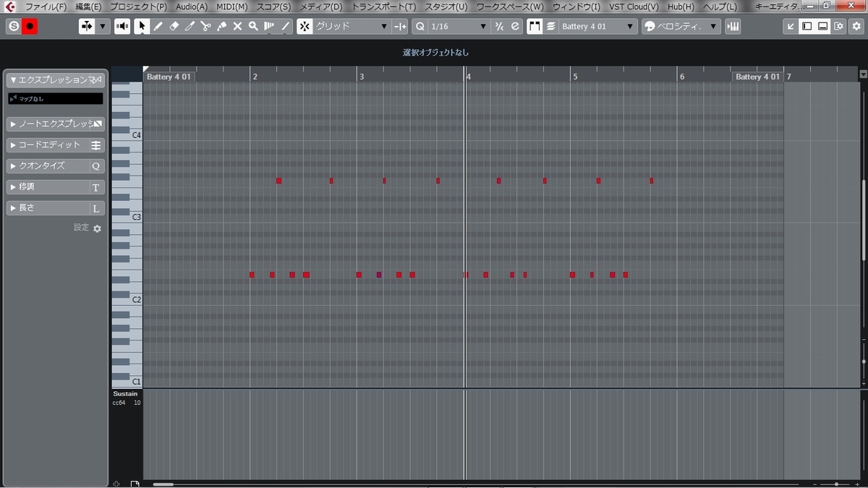The height and width of the screenshot is (488, 868).
Task: Click the T icon on 移調 section
Action: click(96, 187)
